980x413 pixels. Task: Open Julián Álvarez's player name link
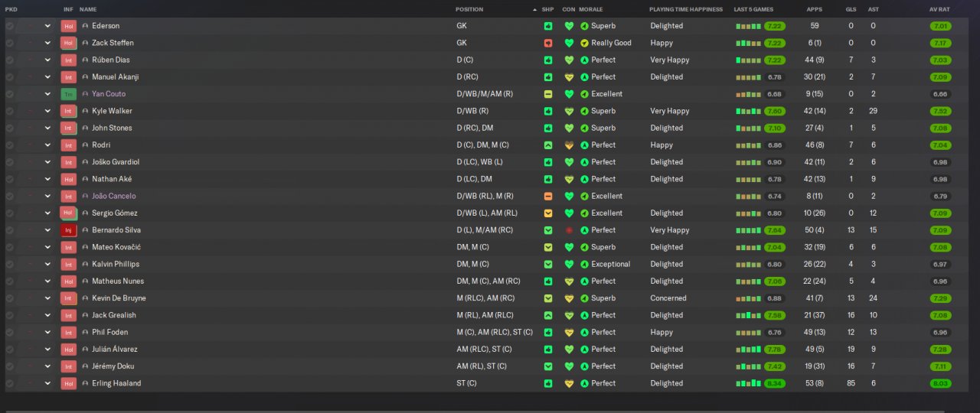pos(115,350)
